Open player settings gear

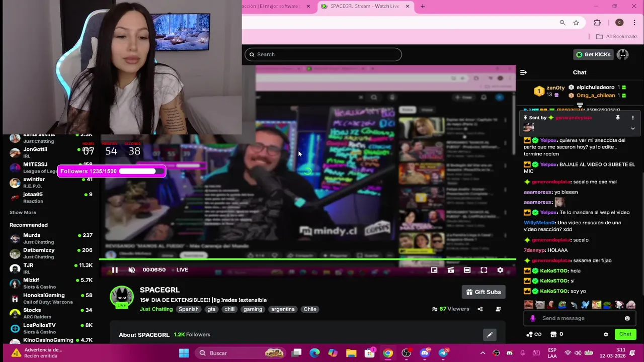coord(500,270)
